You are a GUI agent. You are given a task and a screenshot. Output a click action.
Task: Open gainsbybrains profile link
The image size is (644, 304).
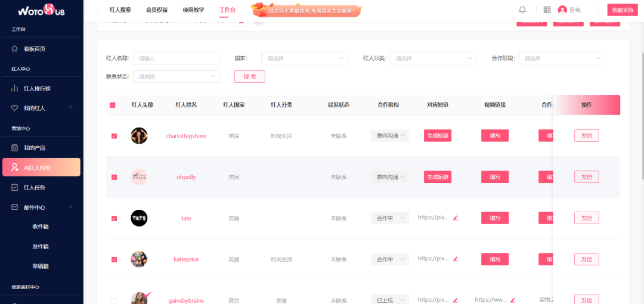coord(186,300)
